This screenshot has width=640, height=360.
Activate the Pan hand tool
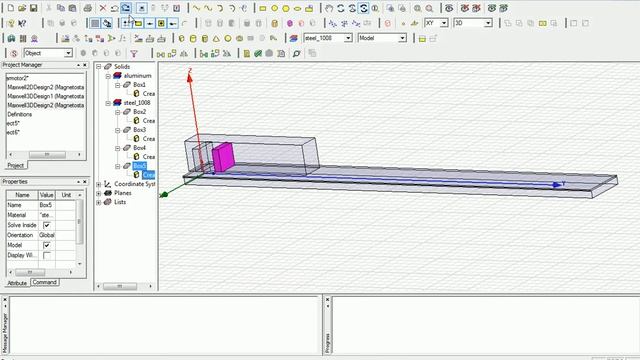tap(329, 8)
